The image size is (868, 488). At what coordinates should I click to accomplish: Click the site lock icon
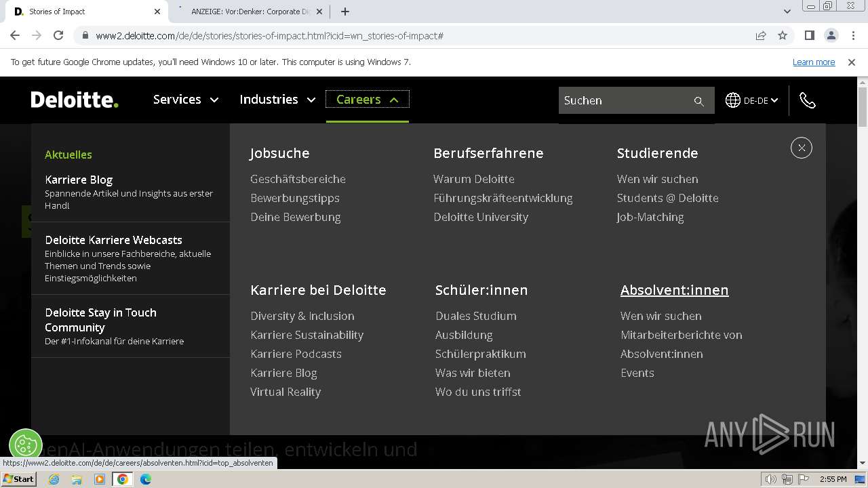point(85,35)
